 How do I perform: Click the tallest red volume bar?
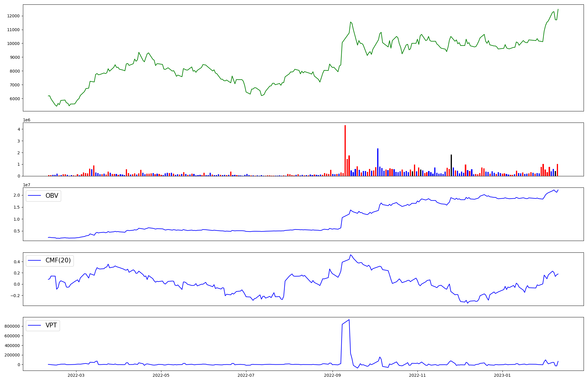tap(345, 150)
